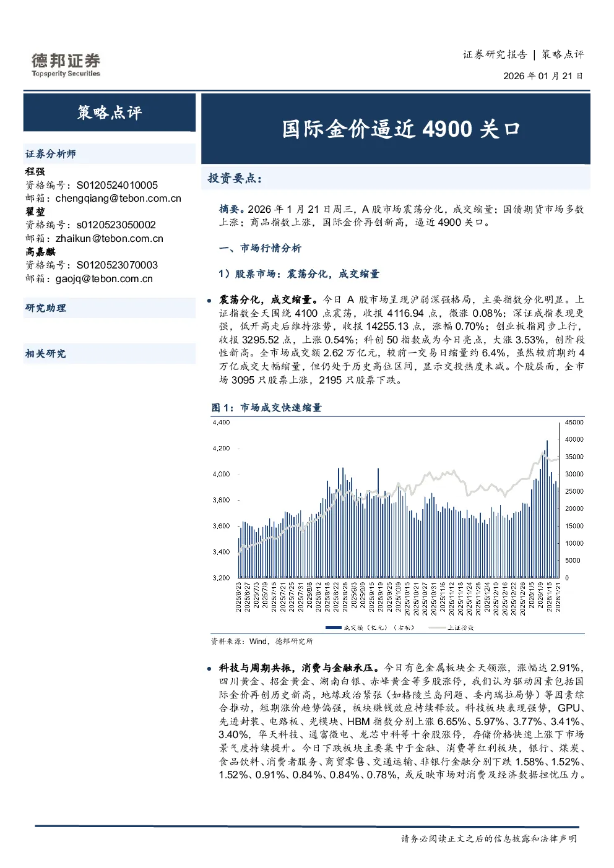Open email chengqiang@tebon.com.cn

118,199
